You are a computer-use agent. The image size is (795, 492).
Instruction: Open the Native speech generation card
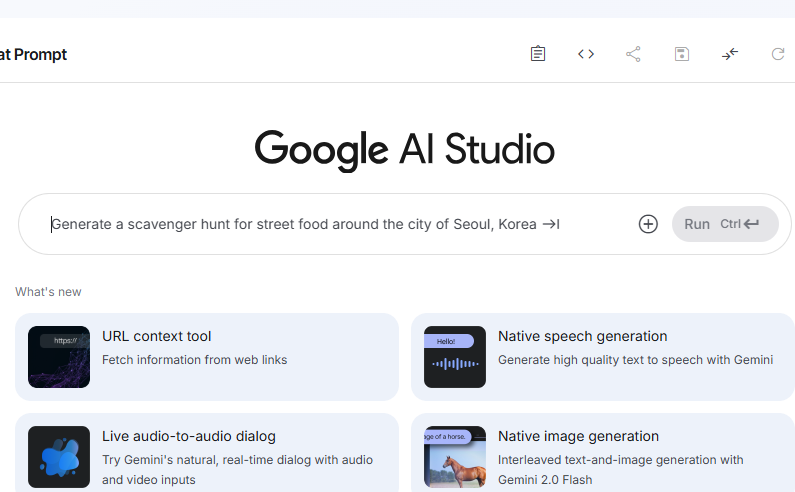click(x=603, y=357)
